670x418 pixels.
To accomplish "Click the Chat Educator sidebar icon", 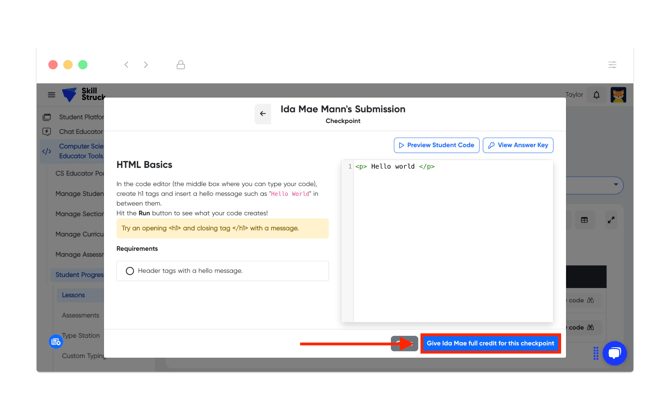I will [46, 131].
